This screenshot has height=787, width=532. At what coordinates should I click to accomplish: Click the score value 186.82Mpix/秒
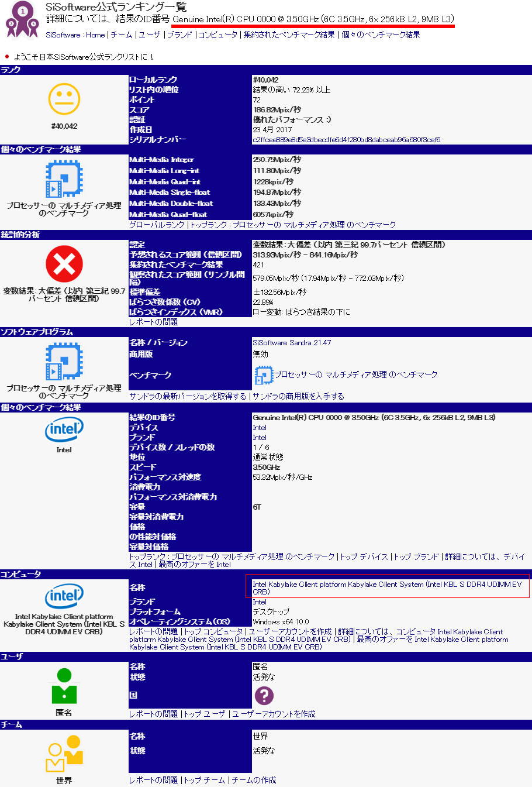[277, 110]
